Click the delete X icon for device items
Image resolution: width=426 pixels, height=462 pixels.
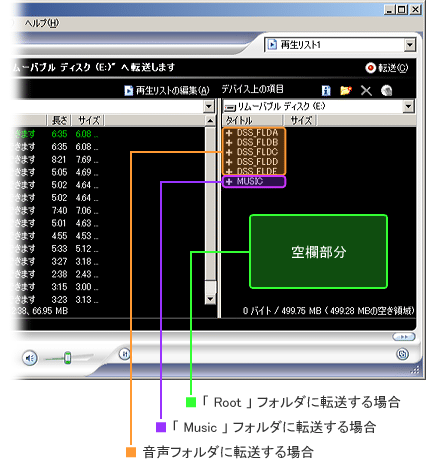point(366,90)
